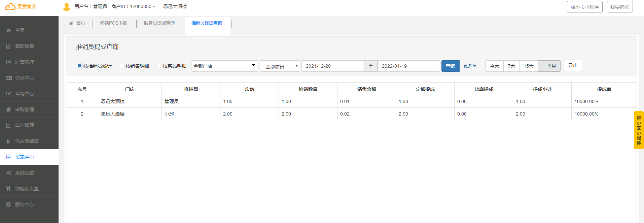Click the 服务中心 sidebar icon
This screenshot has height=223, width=644.
tap(8, 204)
